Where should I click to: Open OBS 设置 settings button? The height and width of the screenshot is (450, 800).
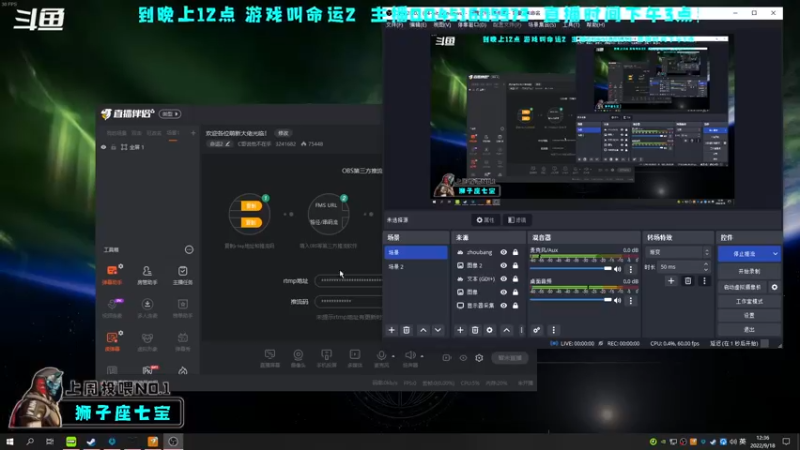click(x=749, y=315)
